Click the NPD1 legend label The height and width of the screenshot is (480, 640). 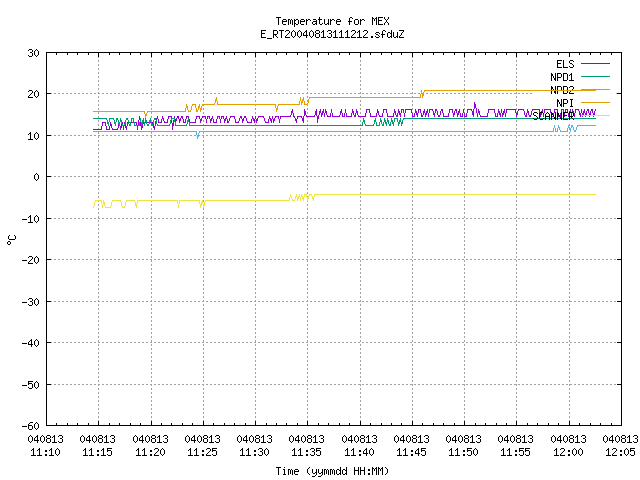562,77
